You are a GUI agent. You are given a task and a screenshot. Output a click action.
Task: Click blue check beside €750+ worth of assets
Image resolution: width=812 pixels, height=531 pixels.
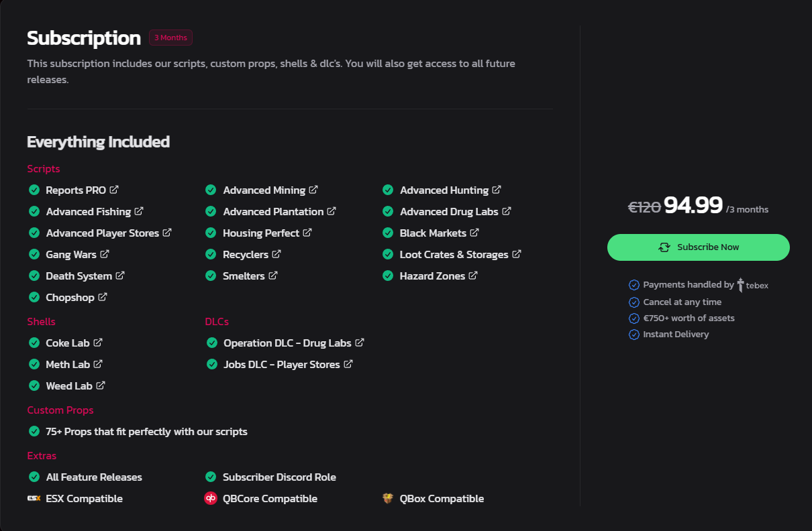(x=634, y=318)
